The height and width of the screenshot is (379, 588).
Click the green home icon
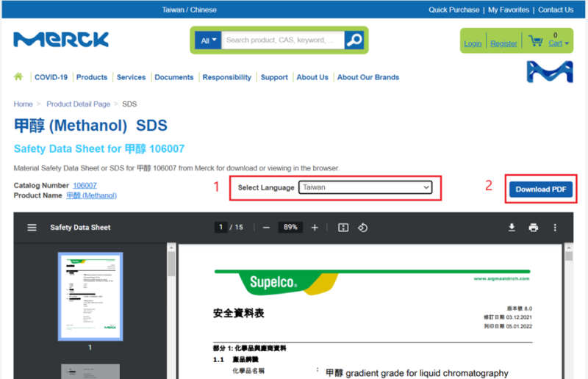pyautogui.click(x=18, y=77)
